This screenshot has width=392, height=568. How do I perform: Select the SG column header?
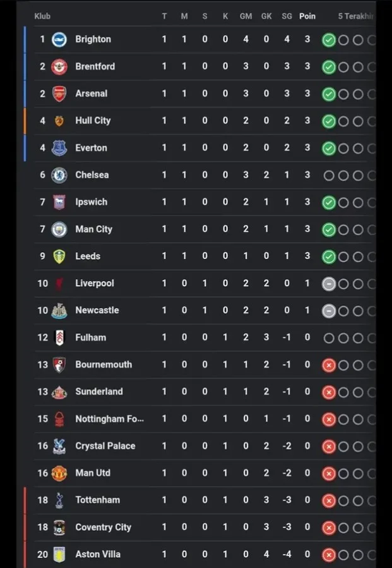pyautogui.click(x=287, y=16)
